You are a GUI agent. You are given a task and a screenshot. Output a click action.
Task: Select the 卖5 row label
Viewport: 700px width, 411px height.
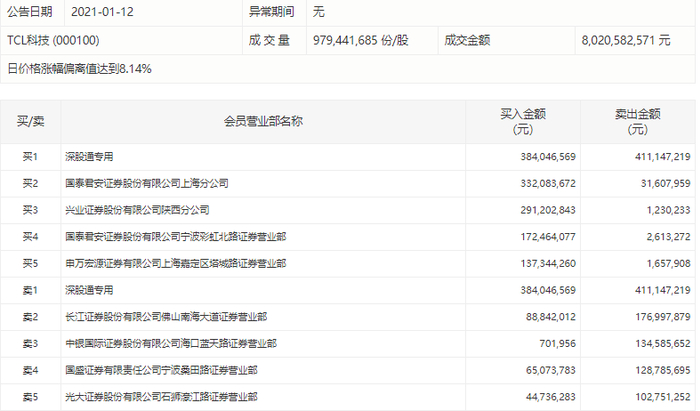(30, 397)
